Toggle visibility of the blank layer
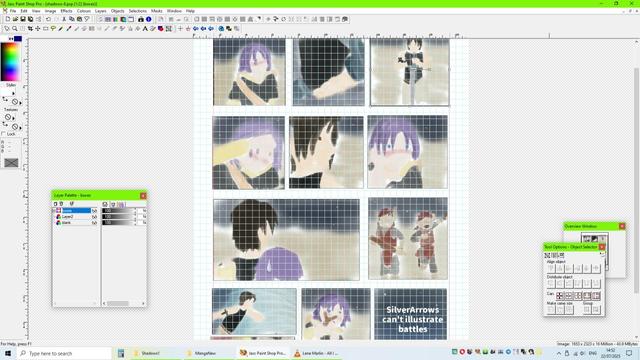The height and width of the screenshot is (360, 640). (94, 223)
